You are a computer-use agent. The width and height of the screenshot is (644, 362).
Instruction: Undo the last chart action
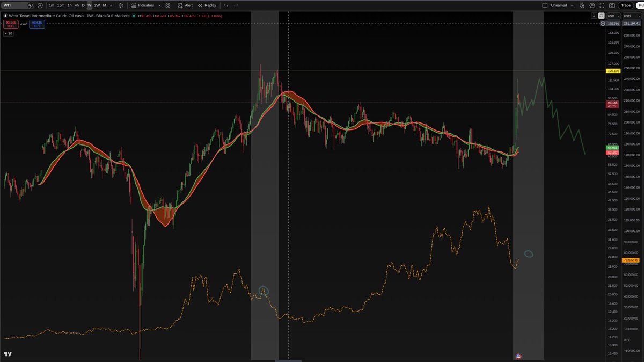point(226,5)
